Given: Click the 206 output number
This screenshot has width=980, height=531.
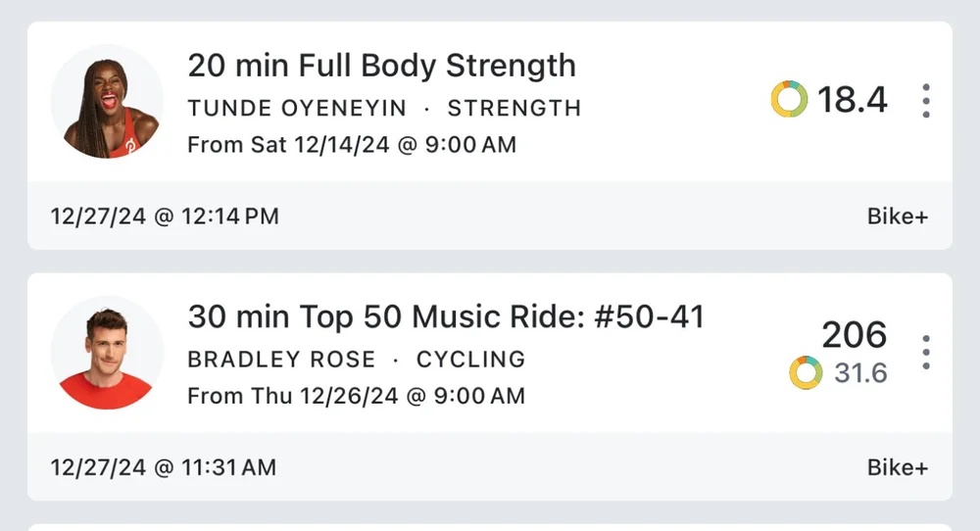Looking at the screenshot, I should pos(854,335).
